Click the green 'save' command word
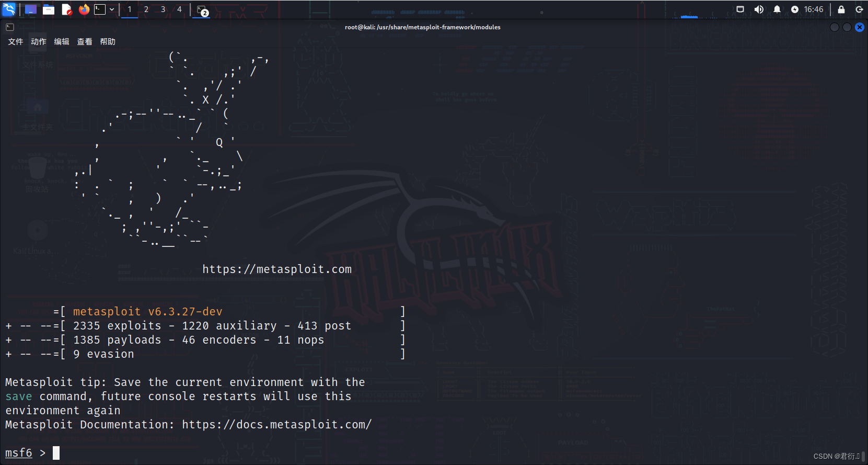The image size is (868, 465). click(19, 396)
